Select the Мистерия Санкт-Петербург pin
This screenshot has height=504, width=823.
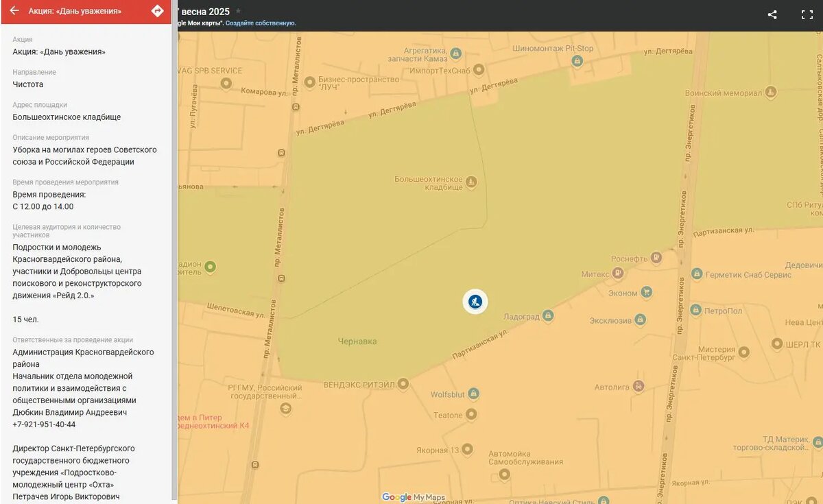coord(743,352)
